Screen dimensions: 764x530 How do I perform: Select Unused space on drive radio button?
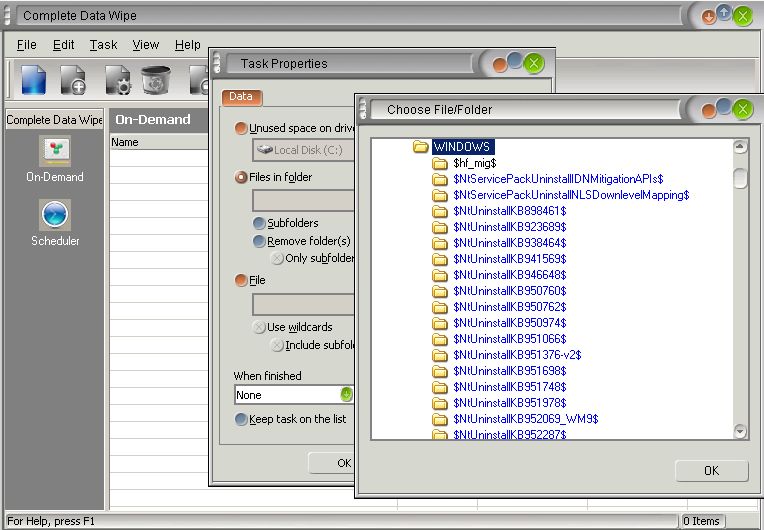pos(241,128)
